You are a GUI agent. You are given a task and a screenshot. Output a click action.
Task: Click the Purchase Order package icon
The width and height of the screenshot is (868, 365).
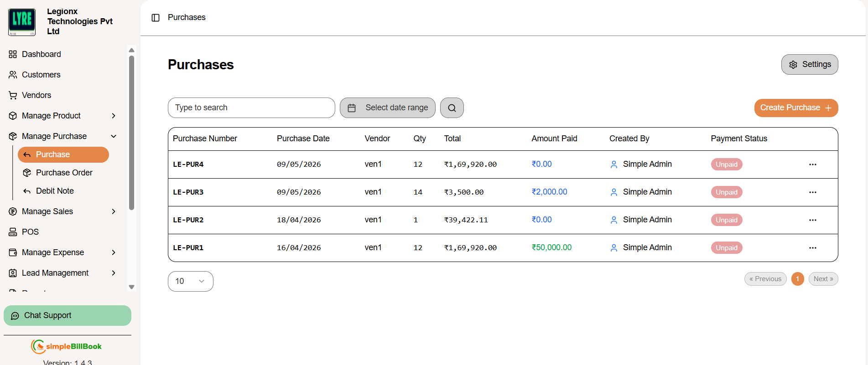click(27, 173)
